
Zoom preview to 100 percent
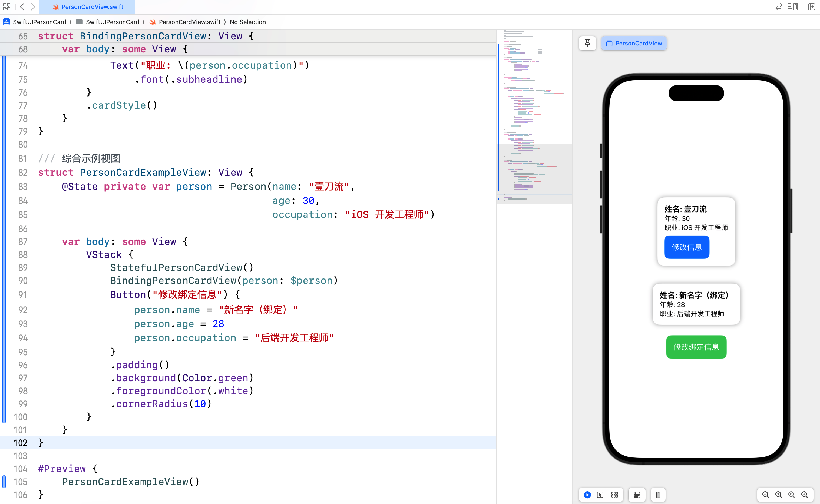tap(779, 495)
